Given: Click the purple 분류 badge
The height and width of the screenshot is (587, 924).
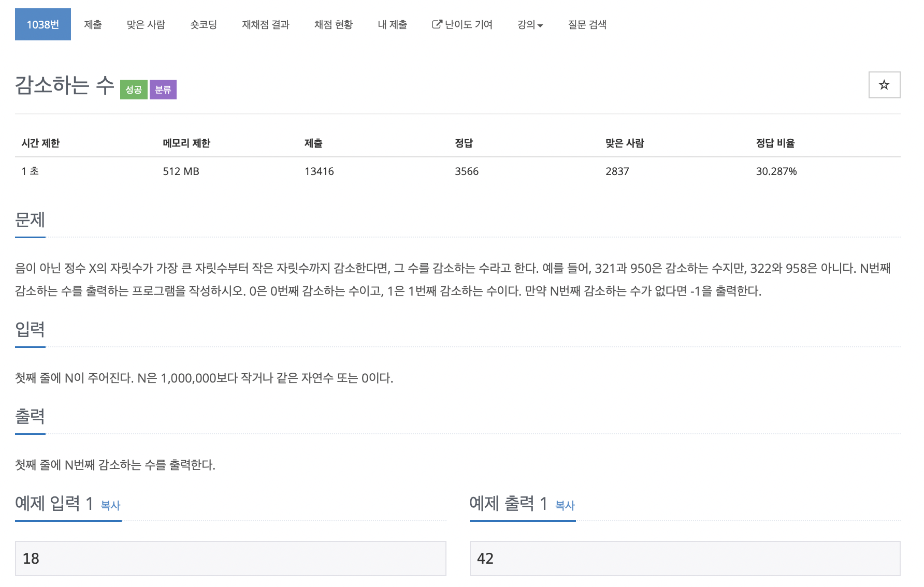Looking at the screenshot, I should tap(163, 89).
